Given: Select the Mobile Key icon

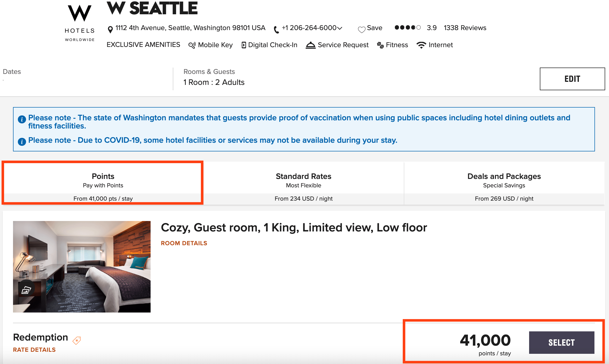Looking at the screenshot, I should (192, 45).
